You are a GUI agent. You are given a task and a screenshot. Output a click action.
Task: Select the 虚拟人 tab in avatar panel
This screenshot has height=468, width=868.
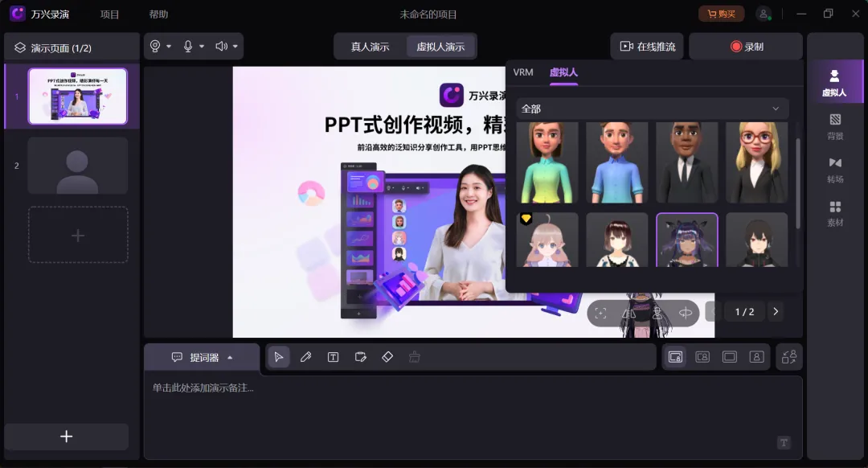563,72
